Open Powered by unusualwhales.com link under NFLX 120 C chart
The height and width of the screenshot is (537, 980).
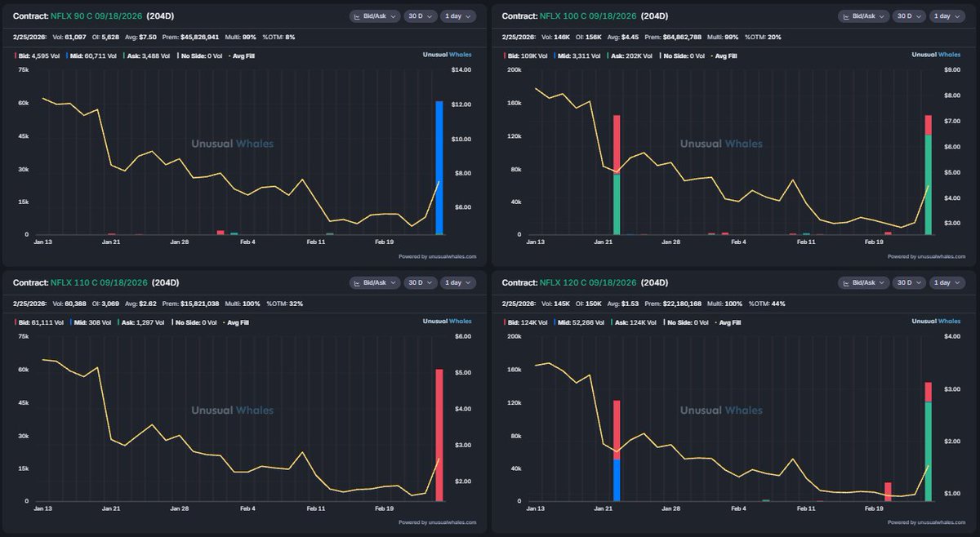click(x=926, y=523)
